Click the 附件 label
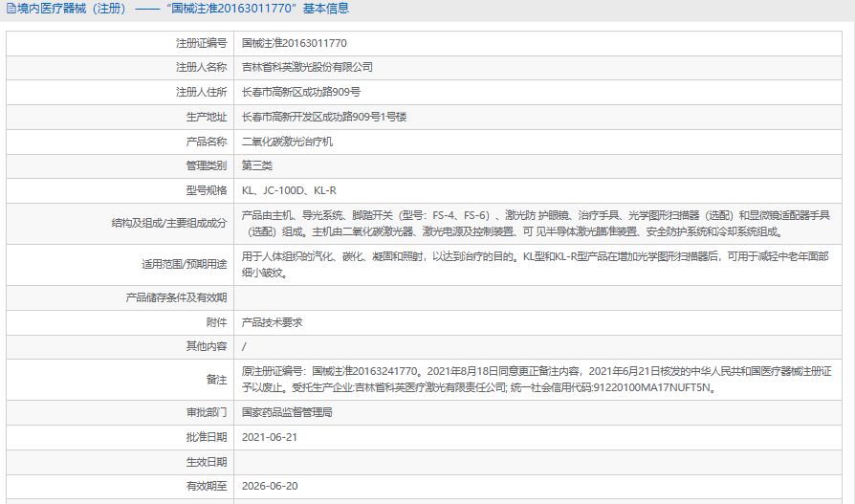 (216, 322)
